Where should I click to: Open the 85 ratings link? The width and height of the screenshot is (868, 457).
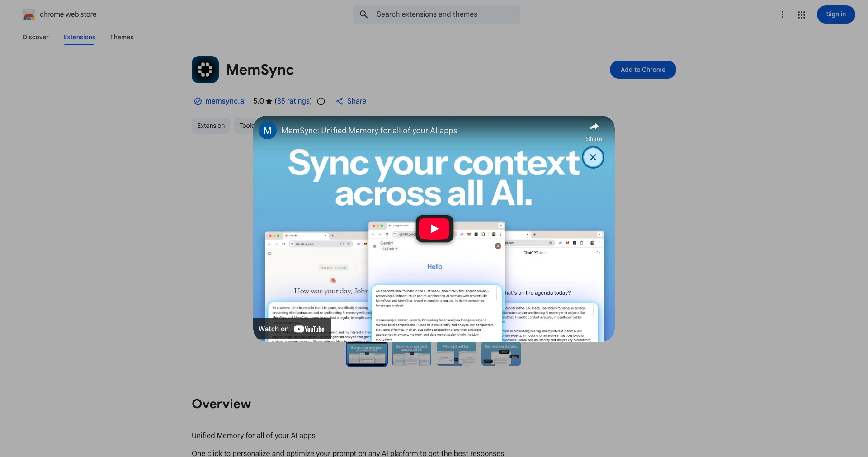point(294,101)
